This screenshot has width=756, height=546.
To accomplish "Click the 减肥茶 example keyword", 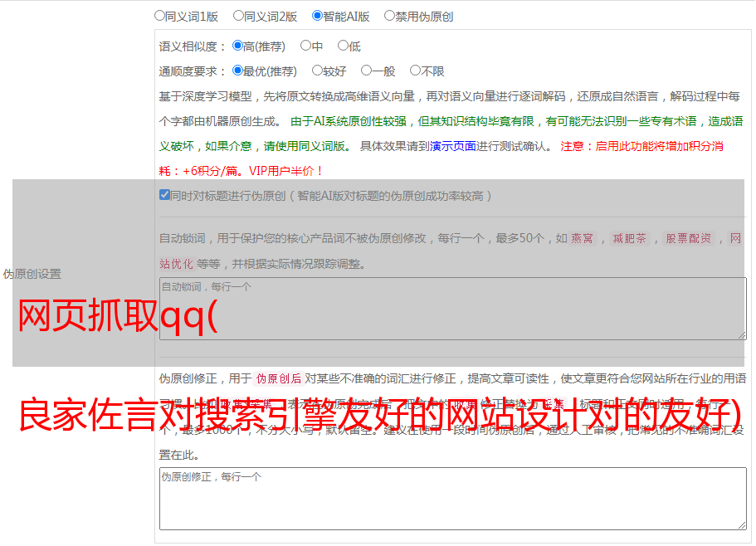I will point(629,238).
